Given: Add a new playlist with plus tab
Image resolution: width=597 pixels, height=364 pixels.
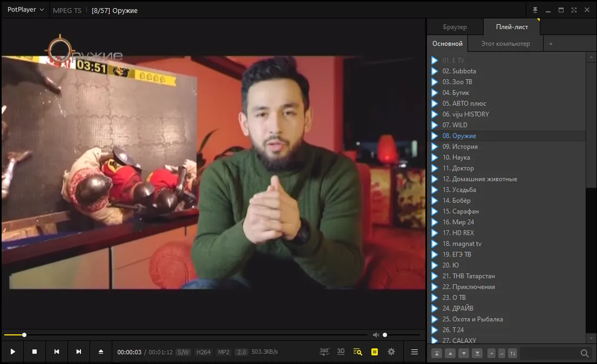Looking at the screenshot, I should click(551, 44).
